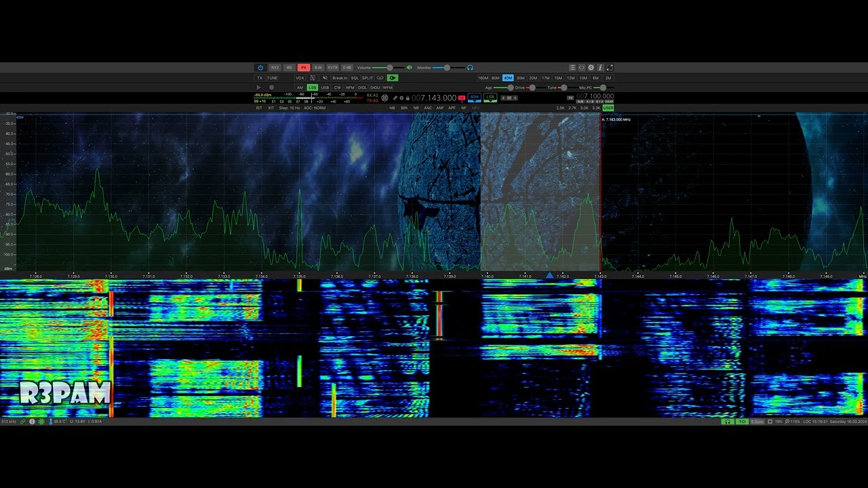Open the blue 40M band dropdown
This screenshot has height=488, width=868.
tap(475, 98)
